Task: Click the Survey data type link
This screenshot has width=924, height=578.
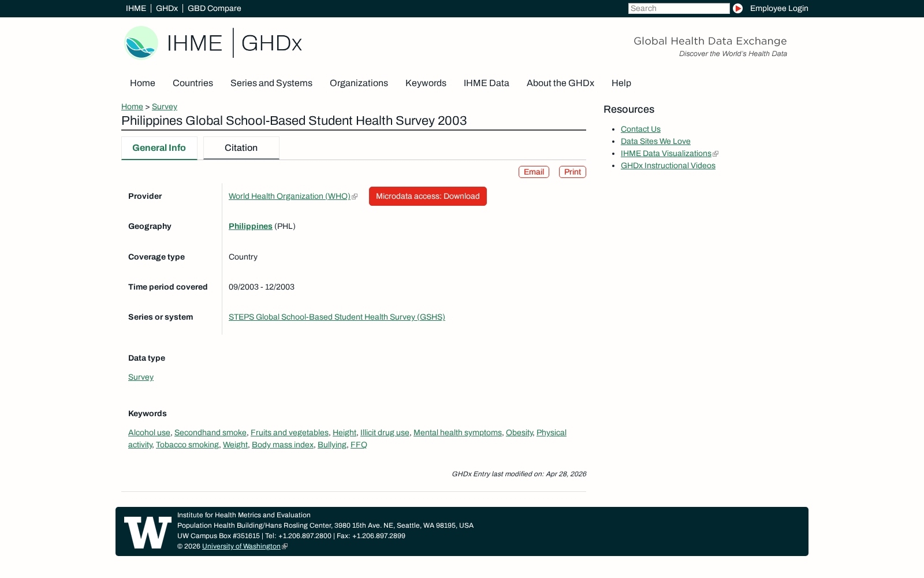Action: pyautogui.click(x=141, y=377)
